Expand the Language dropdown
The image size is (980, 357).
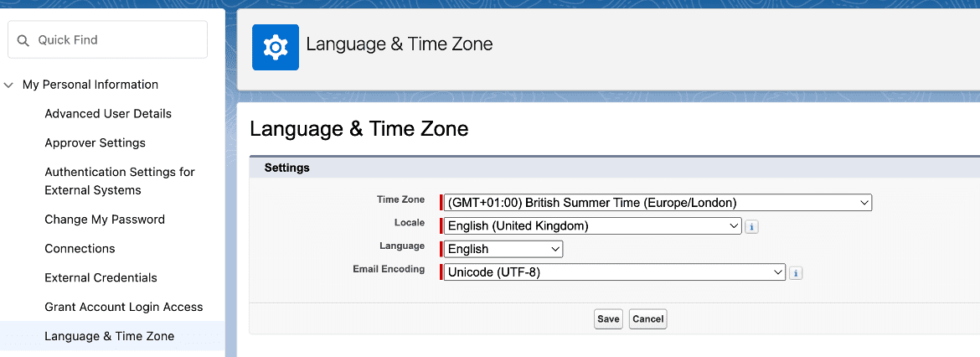[503, 249]
